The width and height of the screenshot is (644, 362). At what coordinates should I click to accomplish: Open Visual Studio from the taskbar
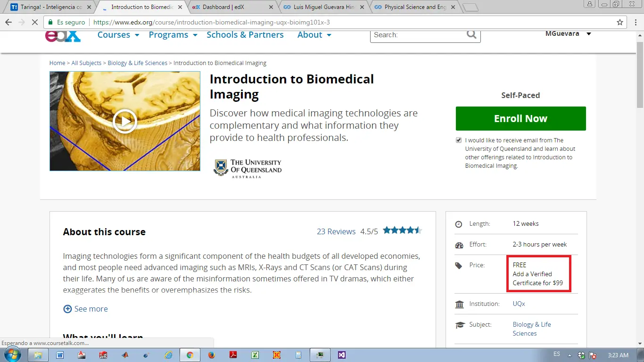(x=342, y=355)
